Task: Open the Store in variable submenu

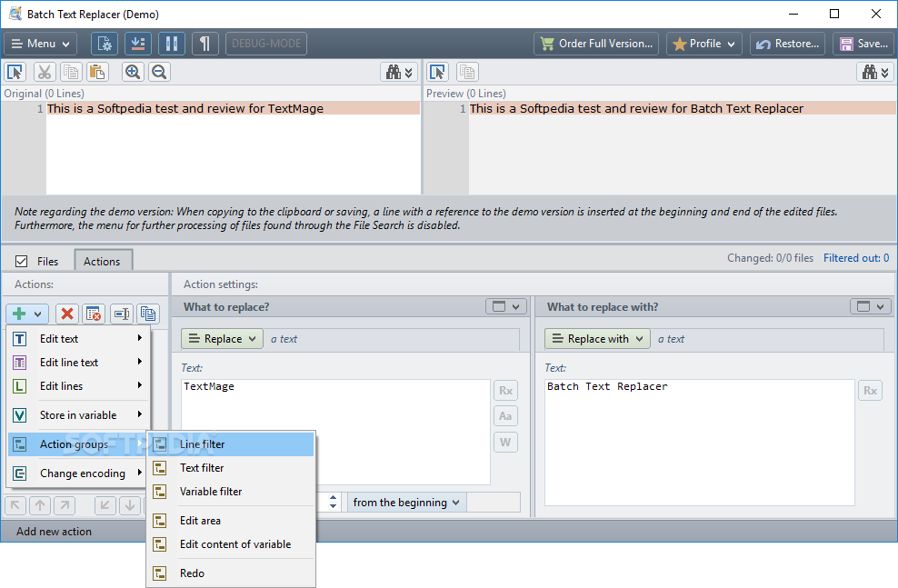Action: tap(78, 415)
